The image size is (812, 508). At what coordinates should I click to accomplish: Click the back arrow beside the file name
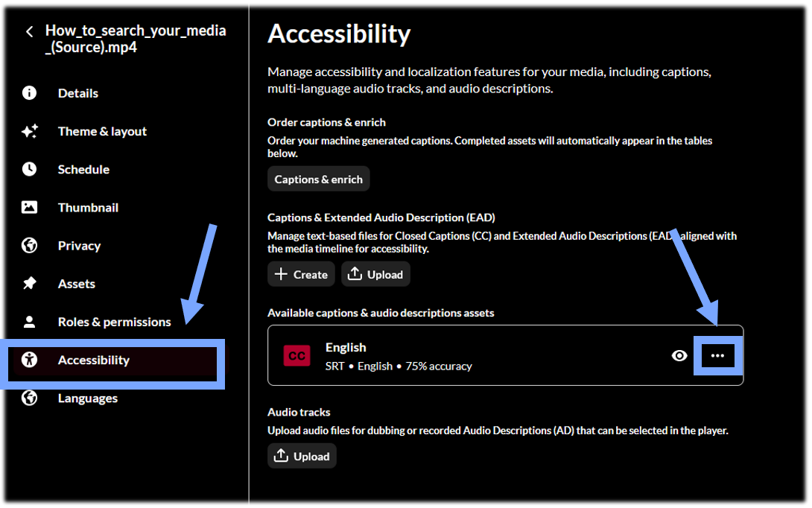tap(30, 31)
